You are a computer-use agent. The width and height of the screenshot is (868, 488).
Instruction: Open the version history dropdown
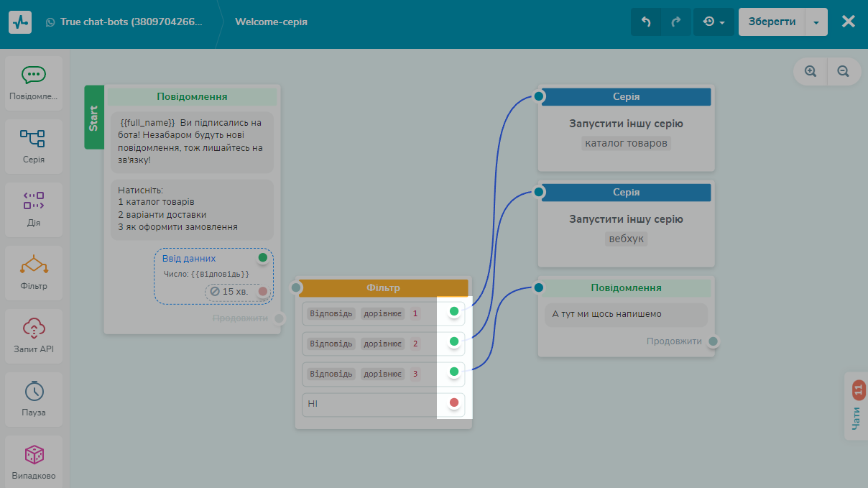pyautogui.click(x=714, y=22)
